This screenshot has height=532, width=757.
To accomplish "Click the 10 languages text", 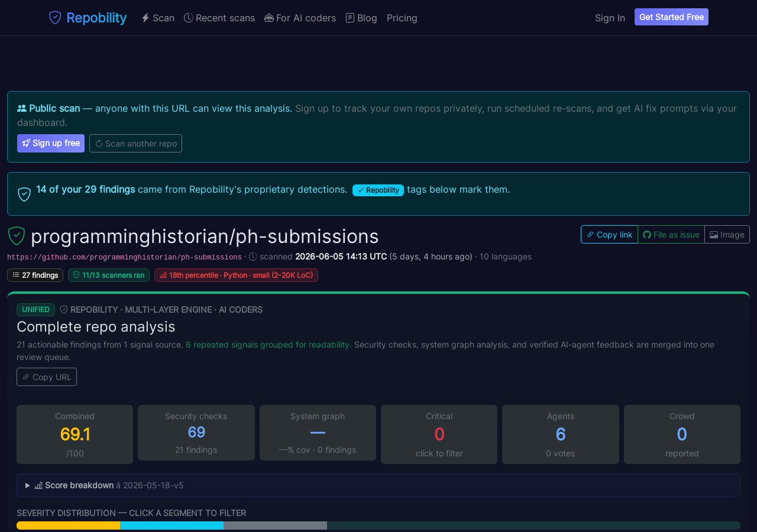I will pyautogui.click(x=506, y=257).
